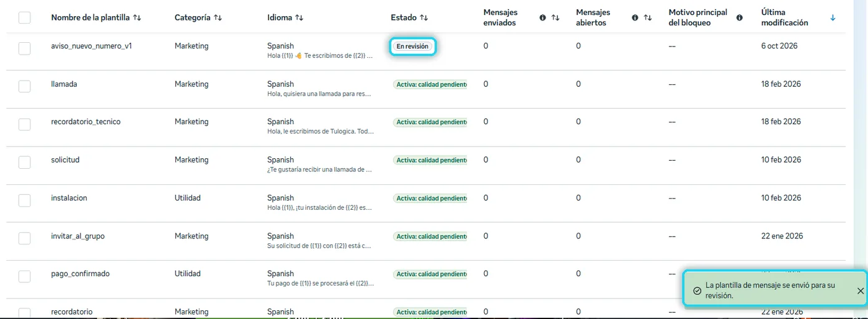Open template instalacion
This screenshot has width=868, height=319.
click(69, 198)
